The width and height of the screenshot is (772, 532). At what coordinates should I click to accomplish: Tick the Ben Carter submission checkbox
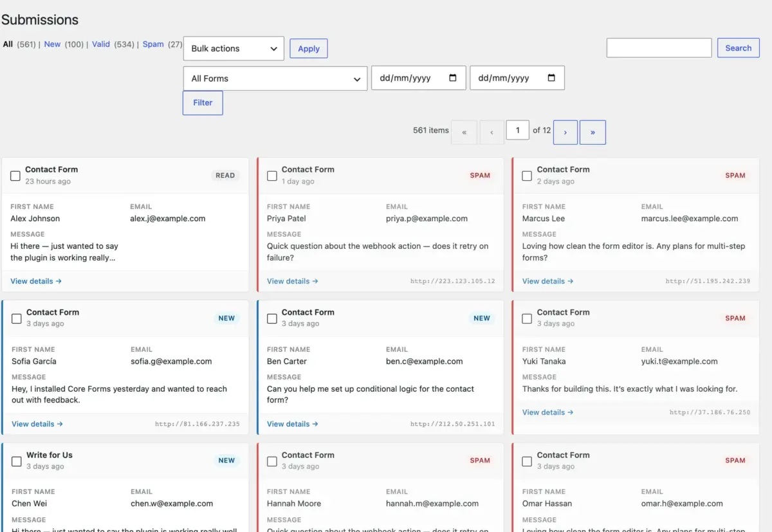pyautogui.click(x=272, y=318)
